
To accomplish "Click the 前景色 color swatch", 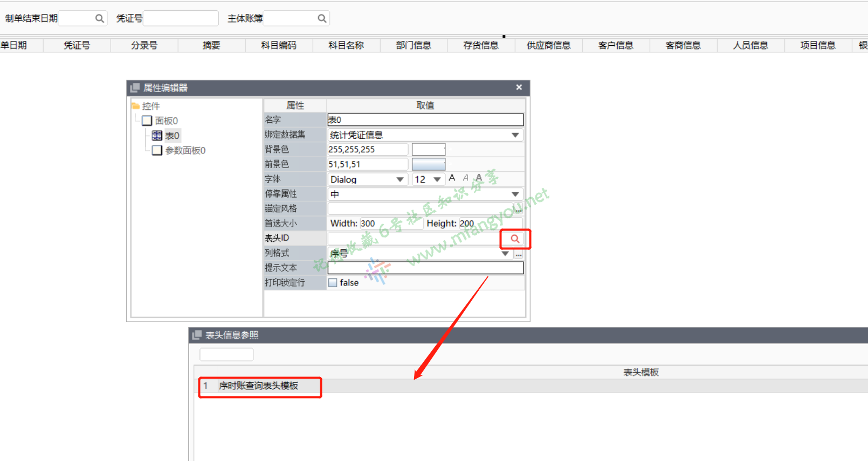I will [x=428, y=164].
